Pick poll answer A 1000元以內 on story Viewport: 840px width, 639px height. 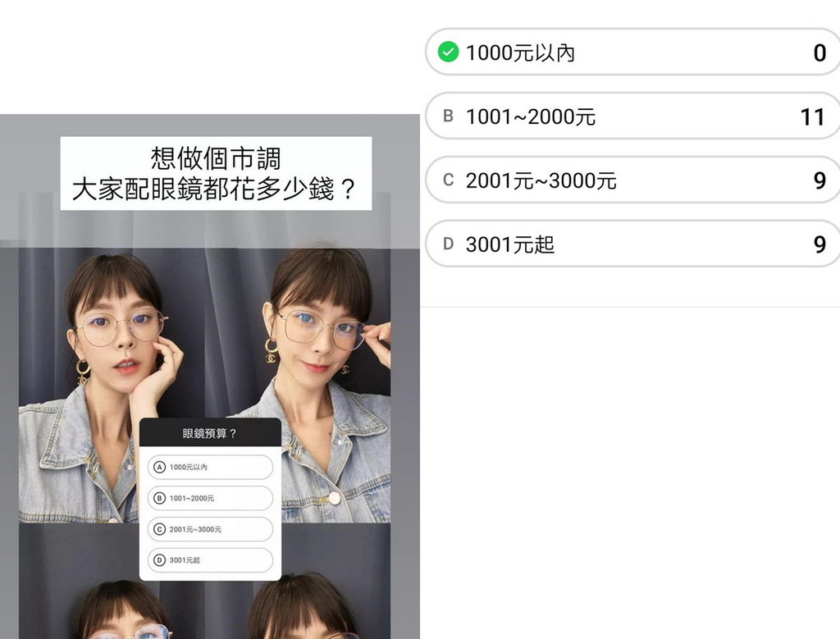click(x=210, y=467)
